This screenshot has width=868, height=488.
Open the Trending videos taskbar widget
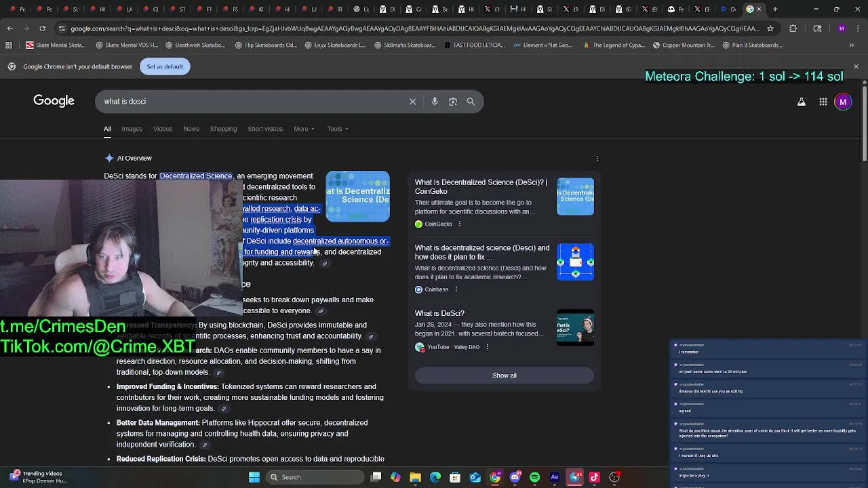(39, 477)
